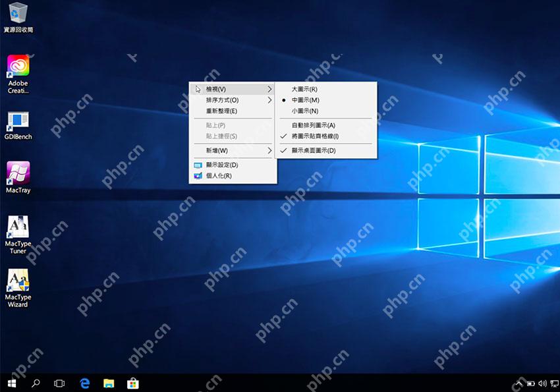
Task: Select 大圖示(R) large icons option
Action: (325, 89)
